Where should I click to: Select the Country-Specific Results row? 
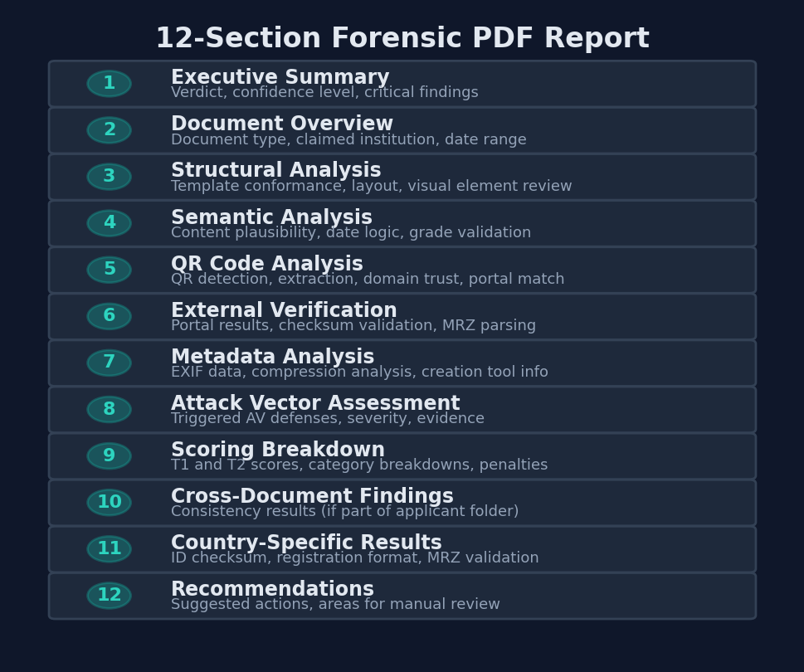(402, 548)
